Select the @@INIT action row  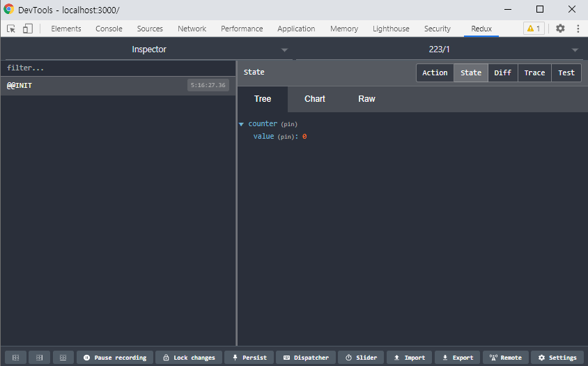pos(118,86)
